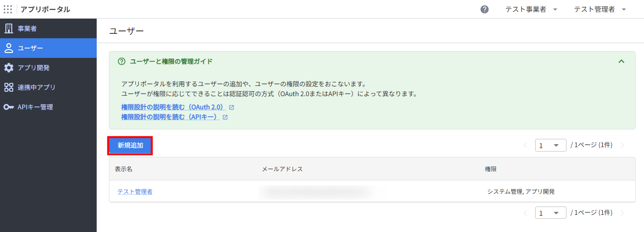Viewport: 644px width, 232px height.
Task: Click the APIキー管理 key icon
Action: pos(9,107)
